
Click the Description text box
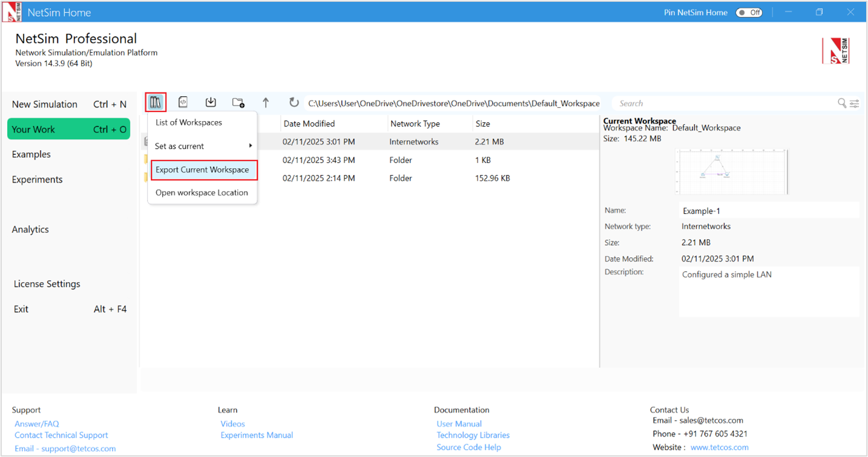click(x=769, y=292)
